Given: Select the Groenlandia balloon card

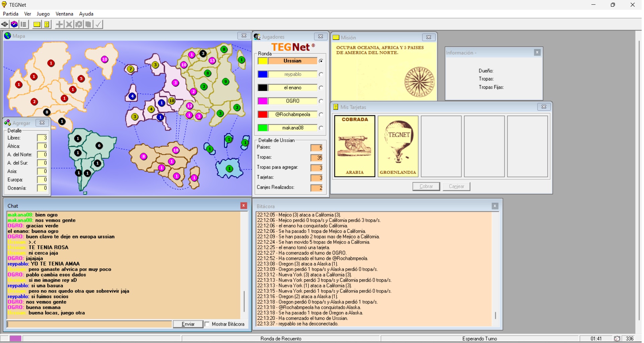Looking at the screenshot, I should 398,146.
